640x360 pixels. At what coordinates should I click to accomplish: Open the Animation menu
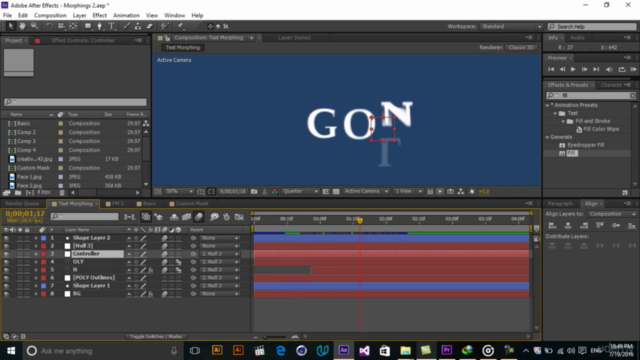[126, 16]
